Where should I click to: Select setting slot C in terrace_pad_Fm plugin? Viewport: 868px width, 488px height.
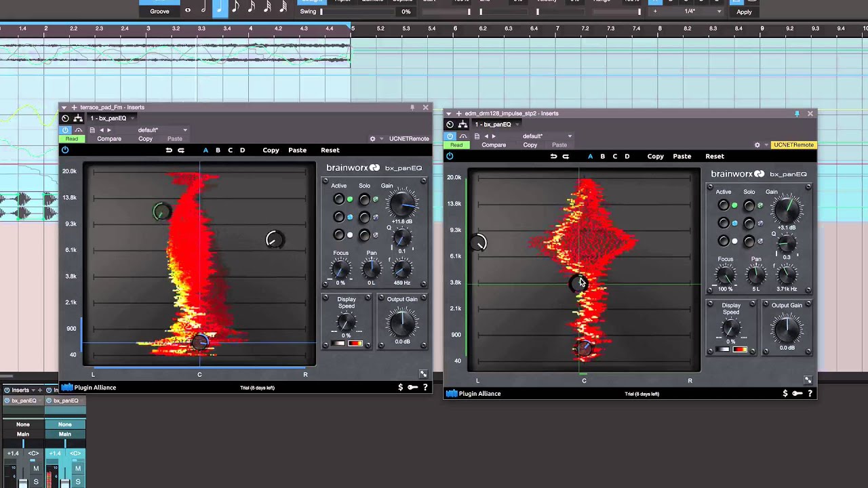pyautogui.click(x=230, y=150)
